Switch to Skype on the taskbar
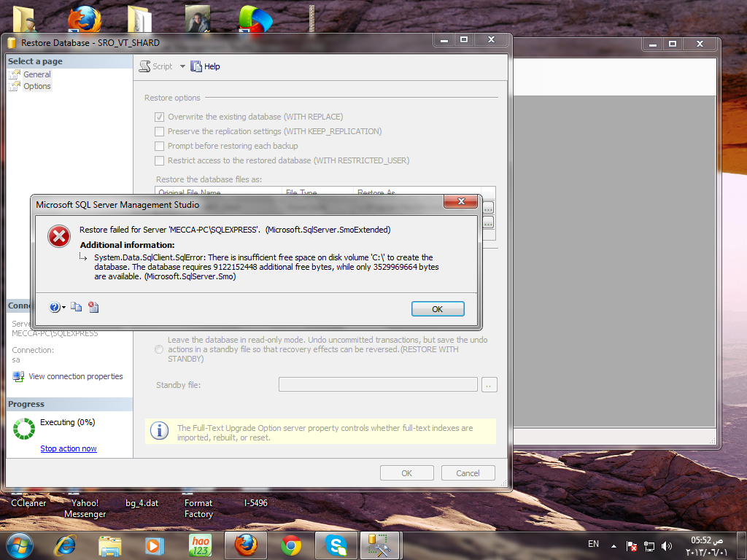Viewport: 747px width, 560px height. [x=336, y=545]
